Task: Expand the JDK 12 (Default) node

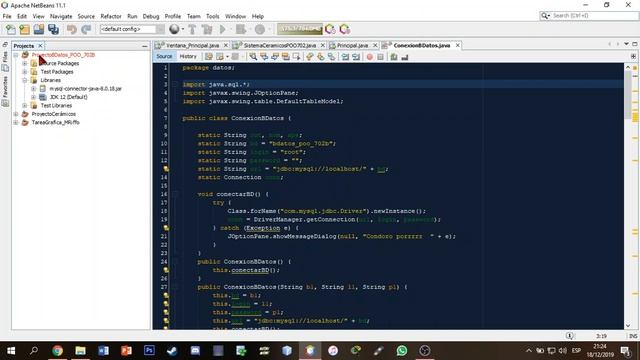Action: pos(33,97)
